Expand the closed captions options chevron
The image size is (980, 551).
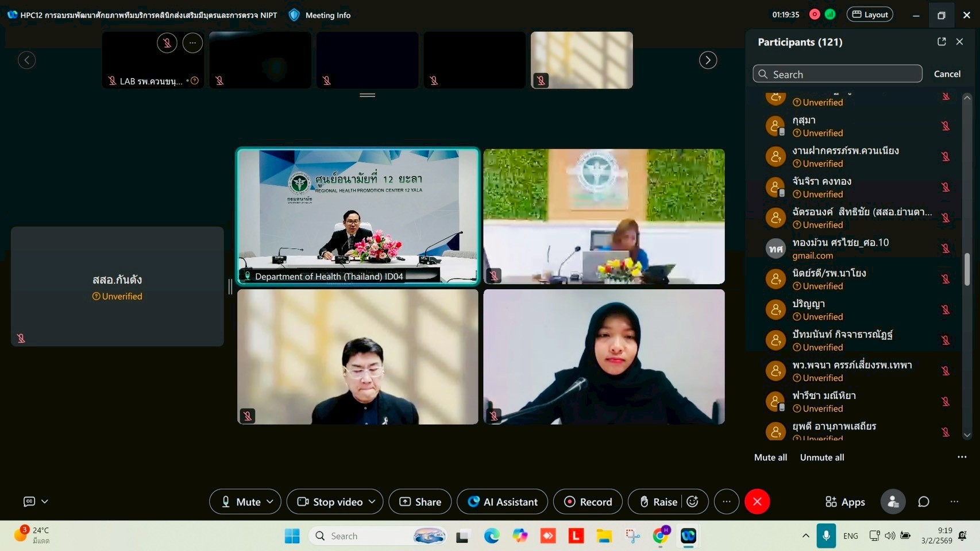(x=45, y=502)
